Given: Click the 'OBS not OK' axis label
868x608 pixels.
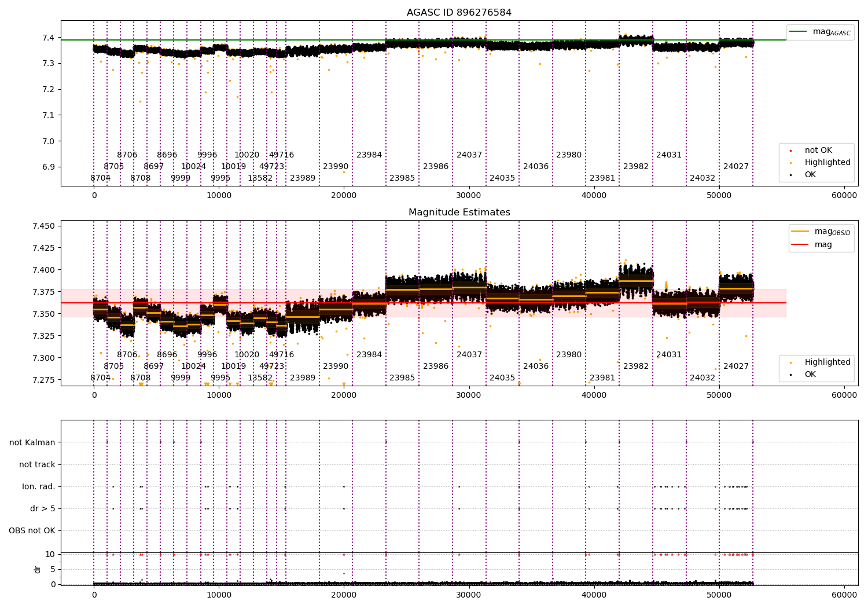Looking at the screenshot, I should pos(32,530).
